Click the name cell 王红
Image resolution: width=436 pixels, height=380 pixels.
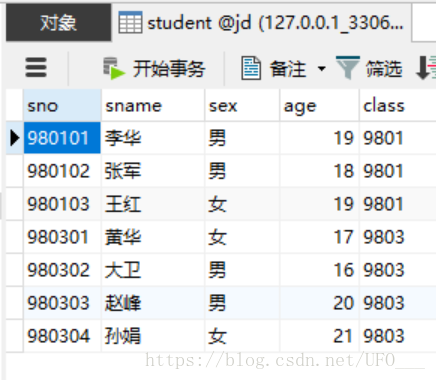click(153, 204)
